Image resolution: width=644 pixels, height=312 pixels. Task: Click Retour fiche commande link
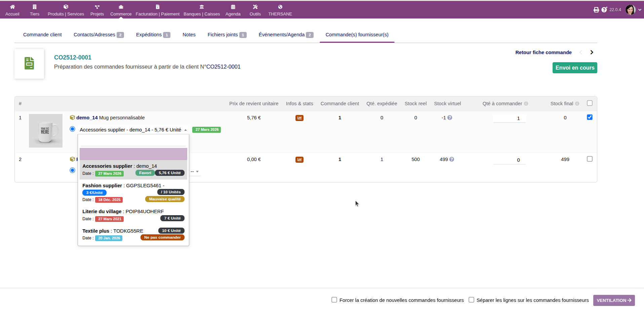543,52
